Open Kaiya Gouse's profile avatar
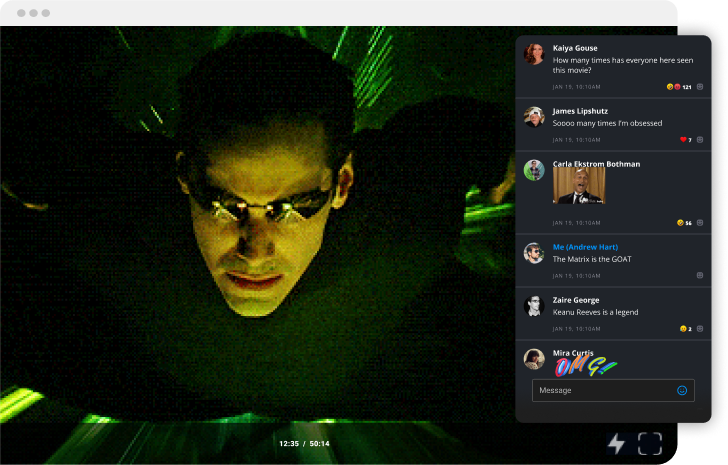 click(534, 54)
